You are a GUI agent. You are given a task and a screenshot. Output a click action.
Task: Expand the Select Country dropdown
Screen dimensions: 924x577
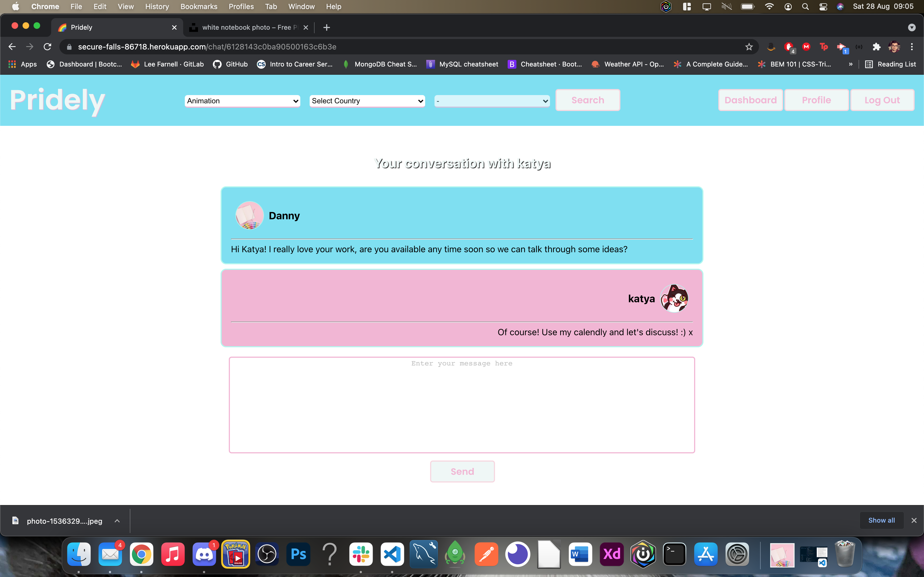point(367,101)
